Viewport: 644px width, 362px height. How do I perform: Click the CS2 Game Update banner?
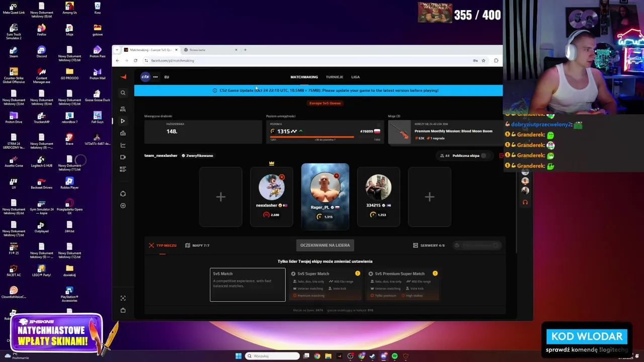pos(318,90)
